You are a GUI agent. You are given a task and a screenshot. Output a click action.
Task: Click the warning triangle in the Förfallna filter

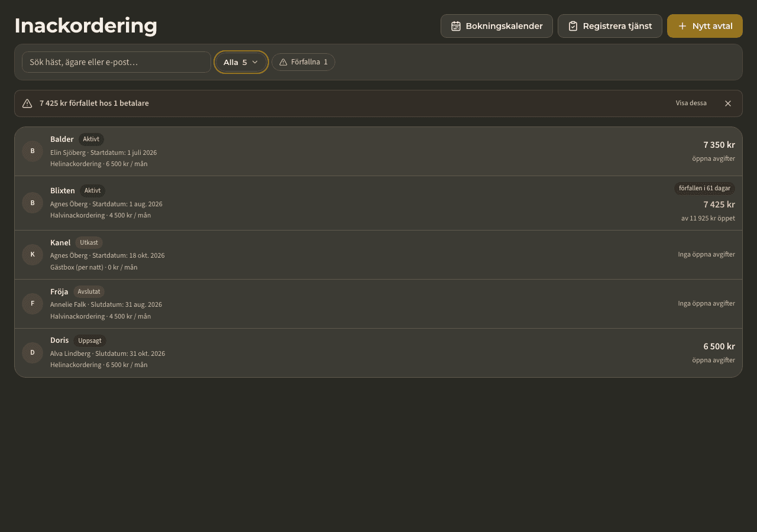pos(283,62)
